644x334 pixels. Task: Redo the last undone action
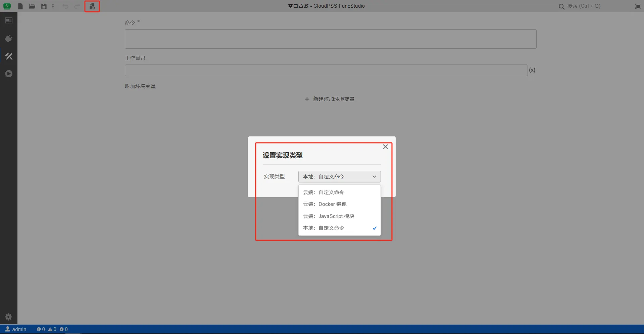77,6
